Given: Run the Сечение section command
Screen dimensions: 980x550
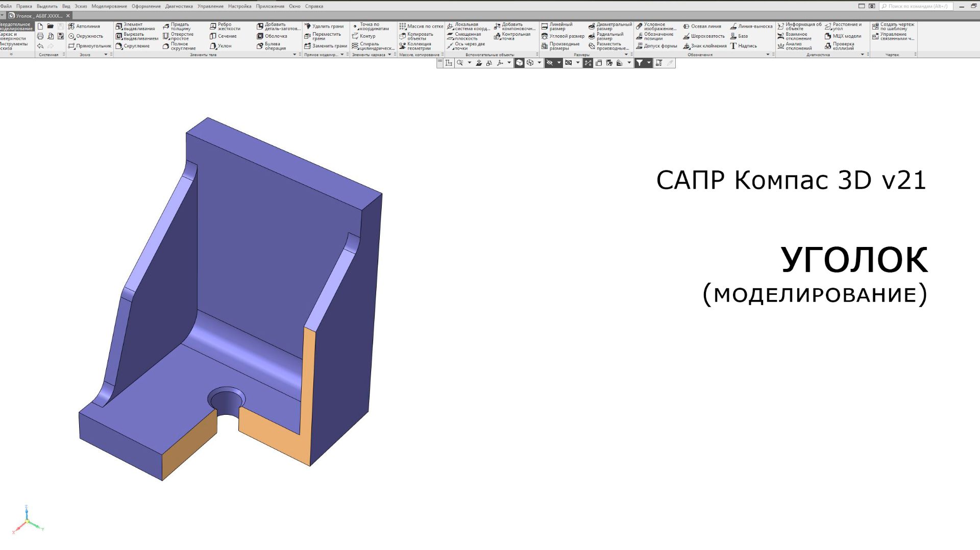Looking at the screenshot, I should click(223, 36).
